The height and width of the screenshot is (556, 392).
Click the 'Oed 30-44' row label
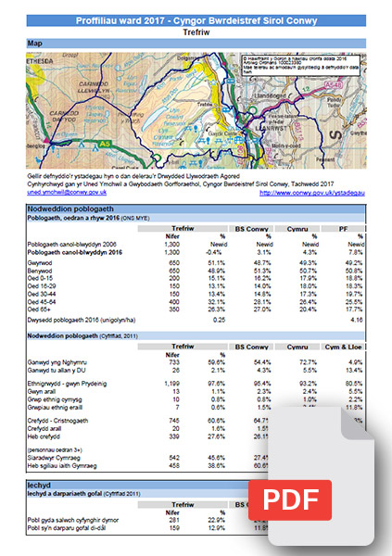42,294
